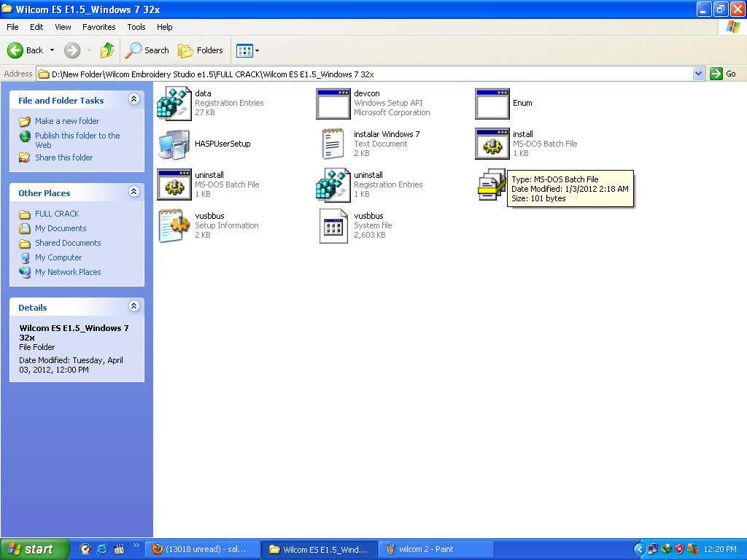Go to FULL CRACK folder link
747x560 pixels.
57,214
